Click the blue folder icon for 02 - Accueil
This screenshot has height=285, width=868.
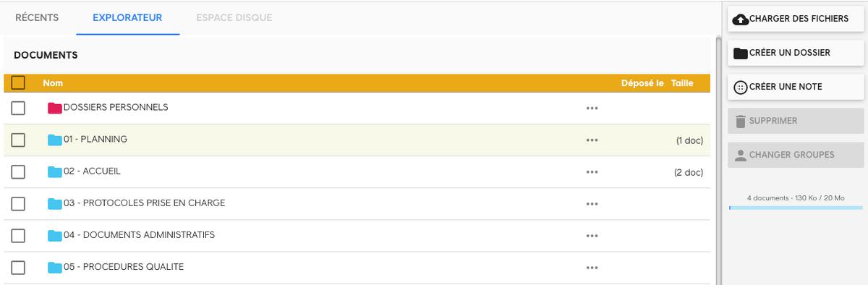55,171
